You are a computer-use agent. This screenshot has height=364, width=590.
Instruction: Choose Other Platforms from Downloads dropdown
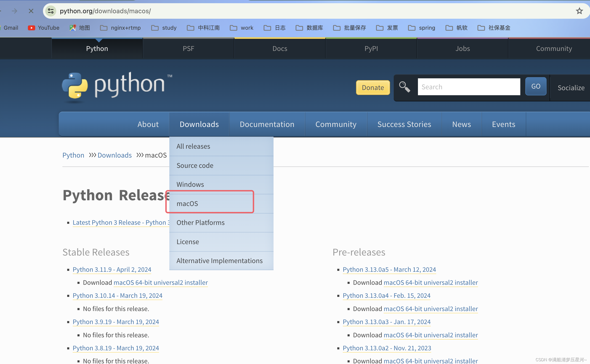coord(221,222)
